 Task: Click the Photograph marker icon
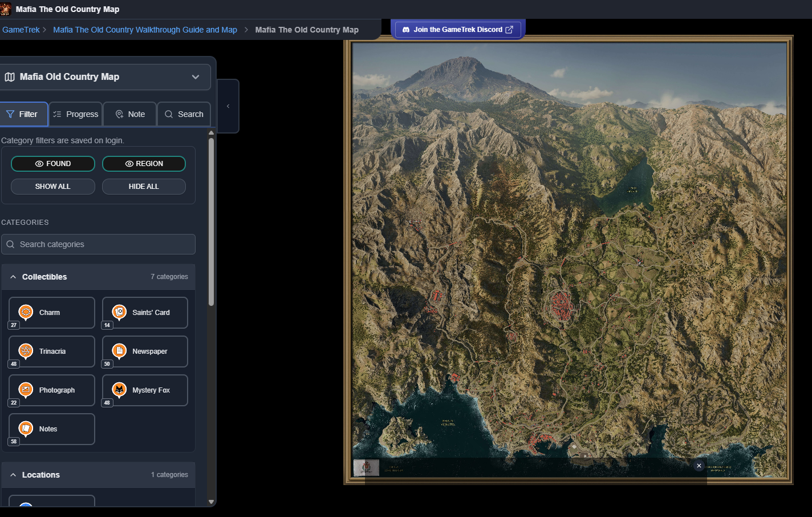[26, 390]
